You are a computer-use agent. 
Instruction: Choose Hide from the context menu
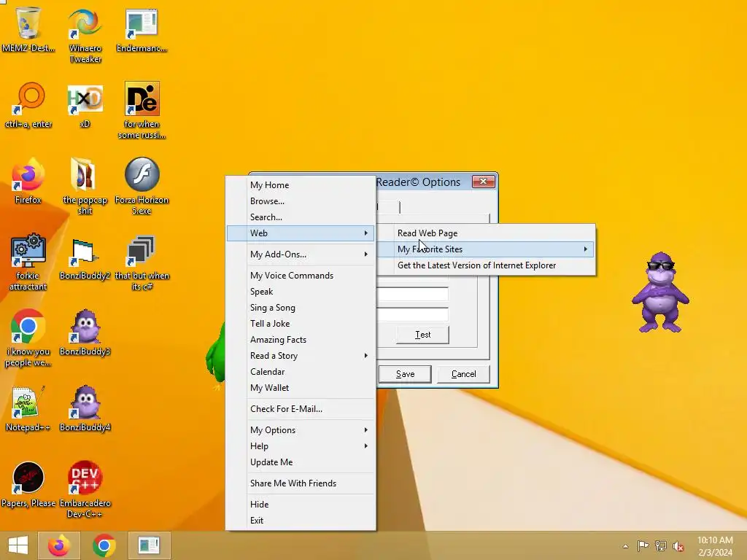click(301, 505)
